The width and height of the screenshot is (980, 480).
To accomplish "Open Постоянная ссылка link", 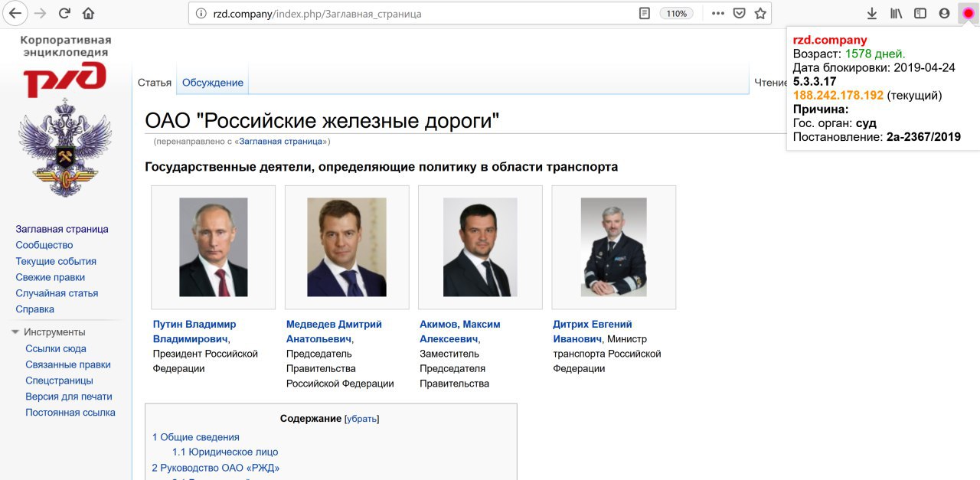I will (70, 413).
